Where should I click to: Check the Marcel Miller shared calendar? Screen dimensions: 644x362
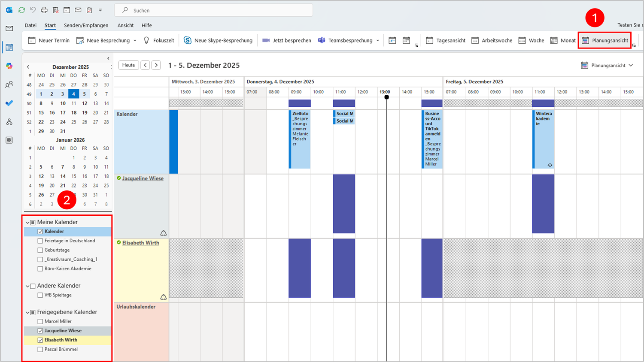coord(40,322)
